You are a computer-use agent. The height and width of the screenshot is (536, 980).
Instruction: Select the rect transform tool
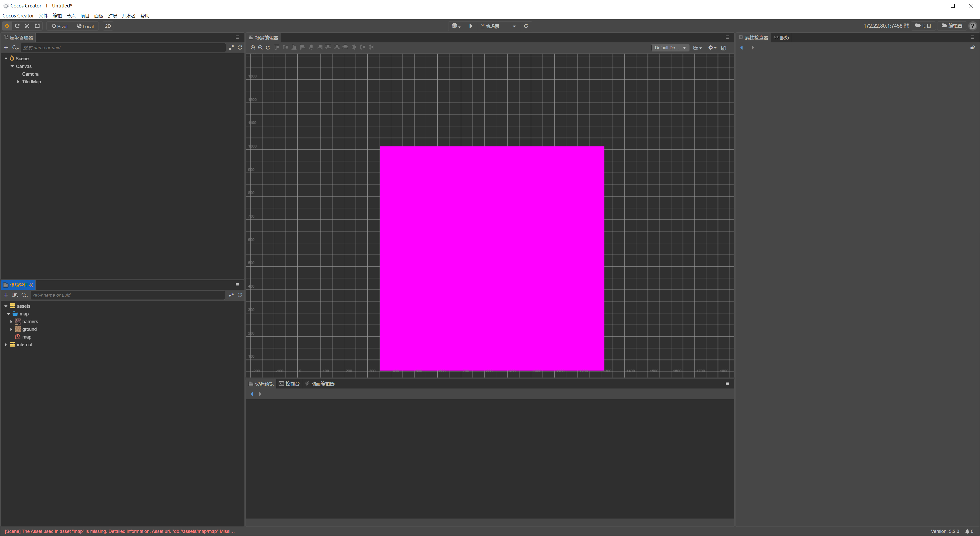[x=37, y=26]
